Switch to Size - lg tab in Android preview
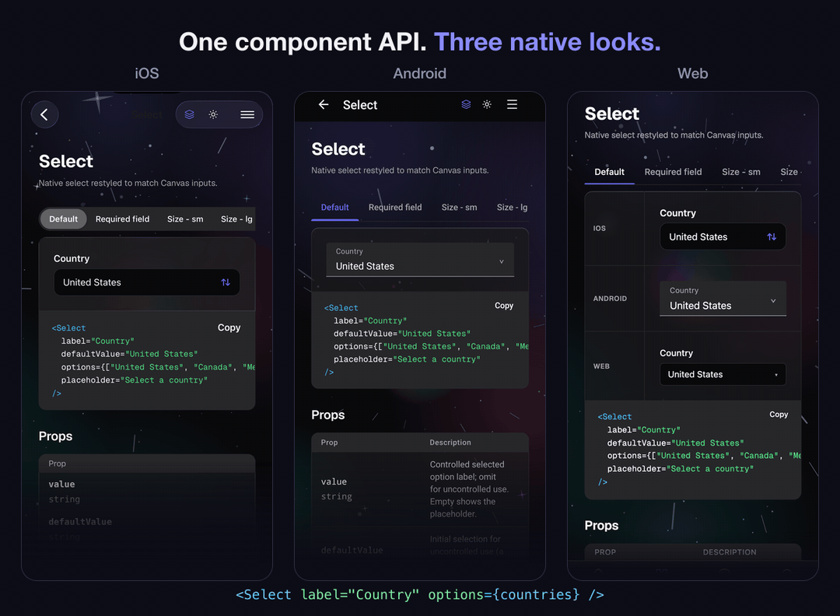The width and height of the screenshot is (840, 616). [512, 208]
